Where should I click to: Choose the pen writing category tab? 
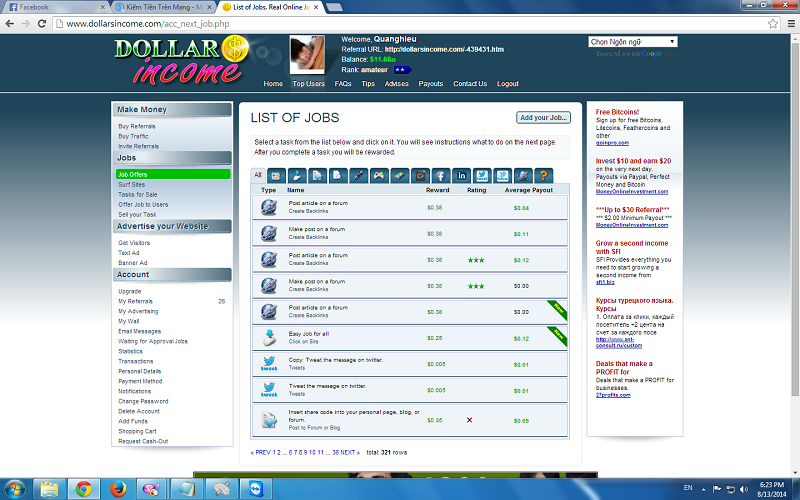click(x=358, y=176)
